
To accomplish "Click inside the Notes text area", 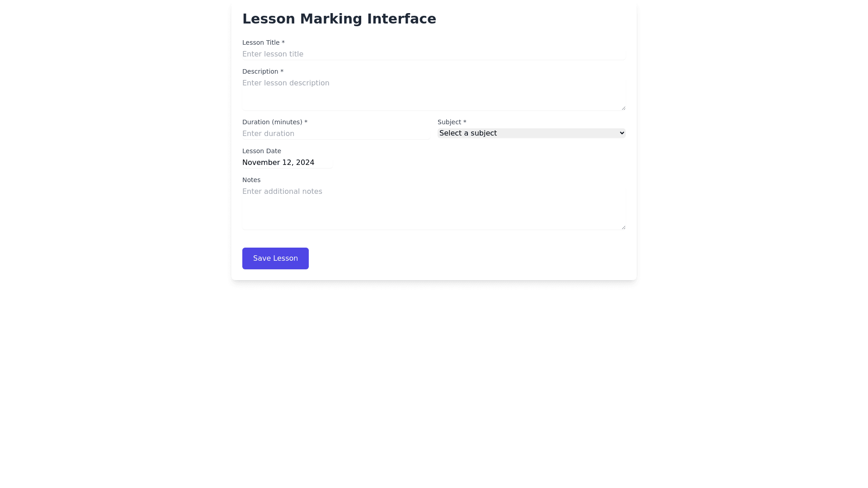I will [434, 208].
